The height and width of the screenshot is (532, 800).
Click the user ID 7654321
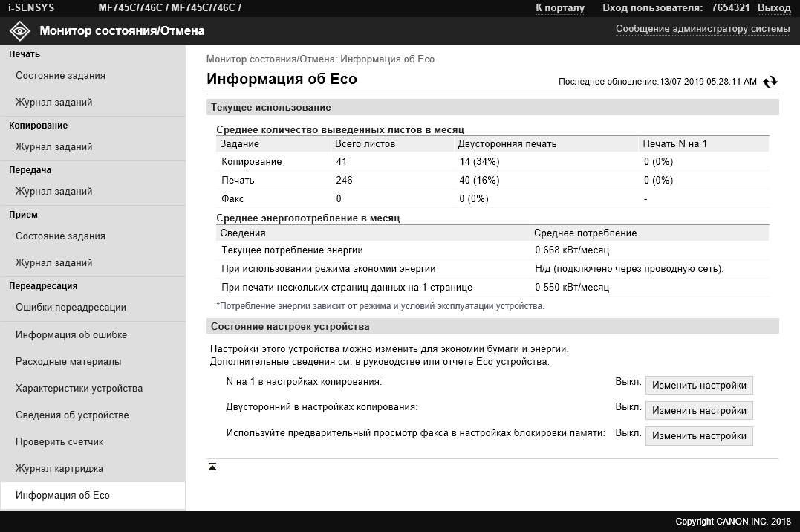[731, 7]
